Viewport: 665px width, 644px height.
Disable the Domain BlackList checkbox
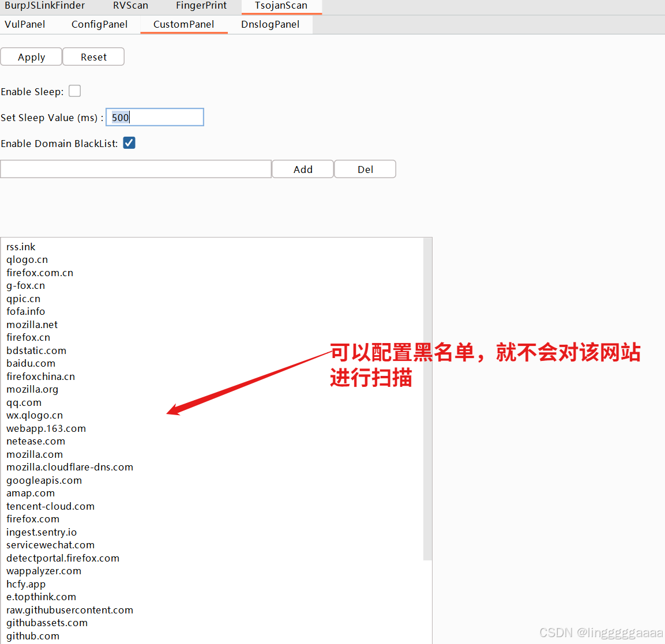point(129,142)
